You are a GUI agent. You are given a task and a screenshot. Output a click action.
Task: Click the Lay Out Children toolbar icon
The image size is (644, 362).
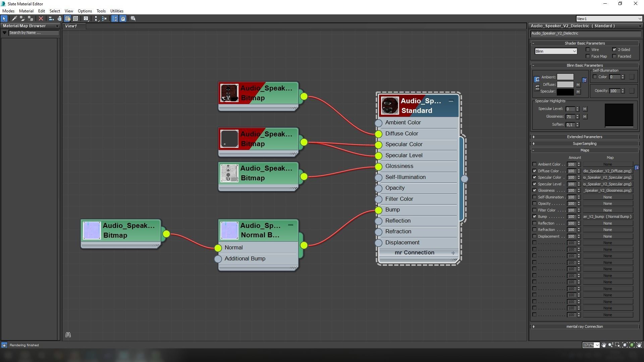click(104, 18)
